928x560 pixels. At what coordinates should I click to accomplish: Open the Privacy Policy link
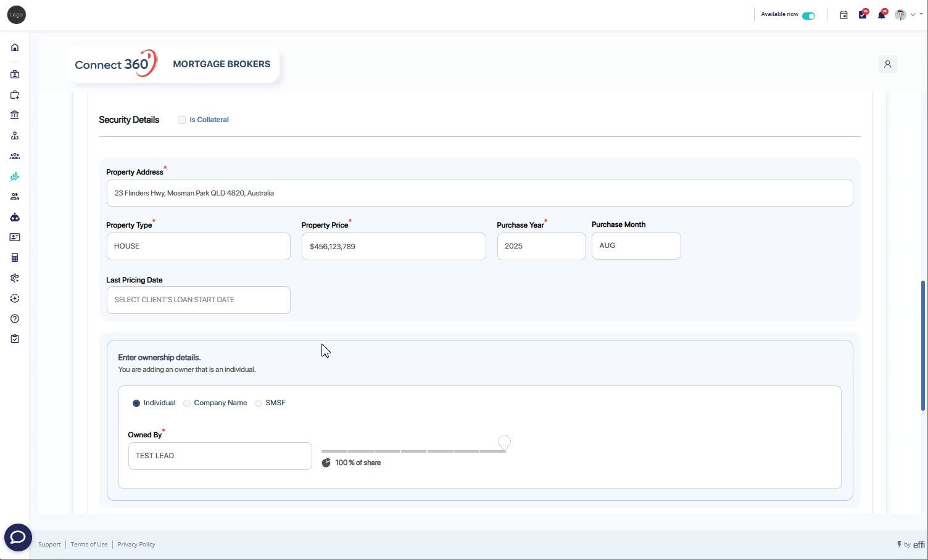[136, 545]
